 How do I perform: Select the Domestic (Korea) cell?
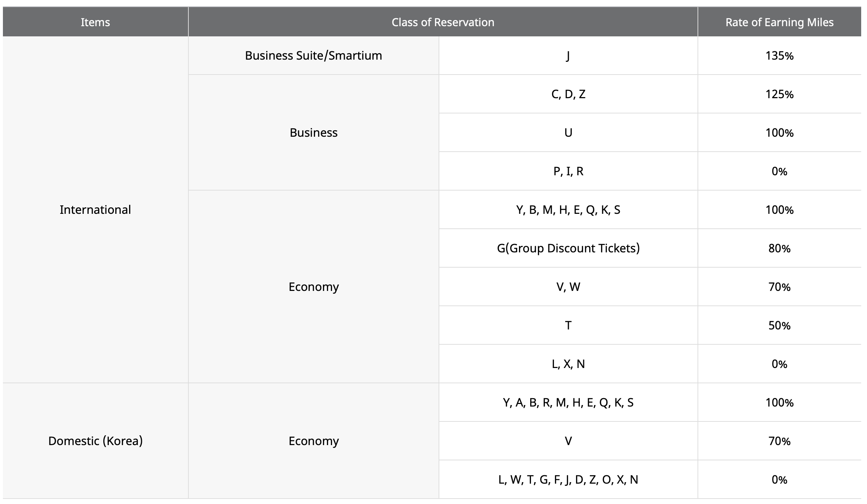point(95,441)
